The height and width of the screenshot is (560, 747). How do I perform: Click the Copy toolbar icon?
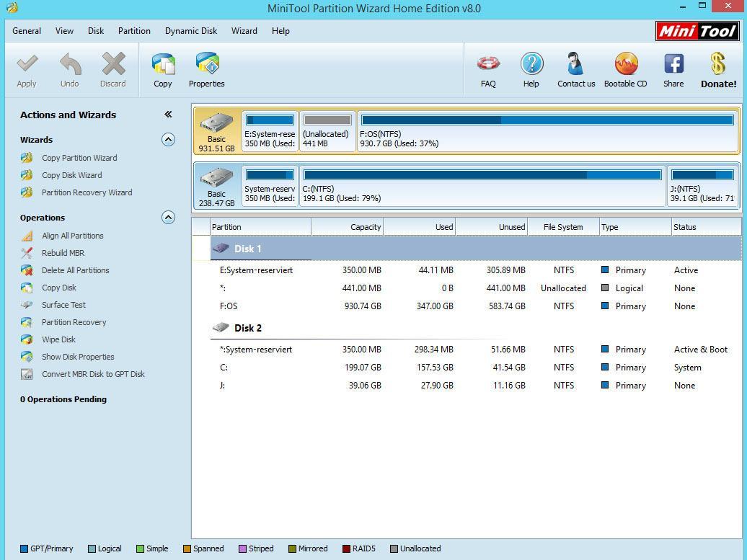coord(163,64)
